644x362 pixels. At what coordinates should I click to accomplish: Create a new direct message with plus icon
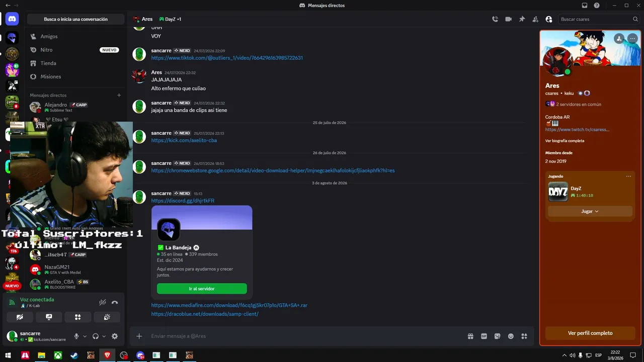[119, 95]
